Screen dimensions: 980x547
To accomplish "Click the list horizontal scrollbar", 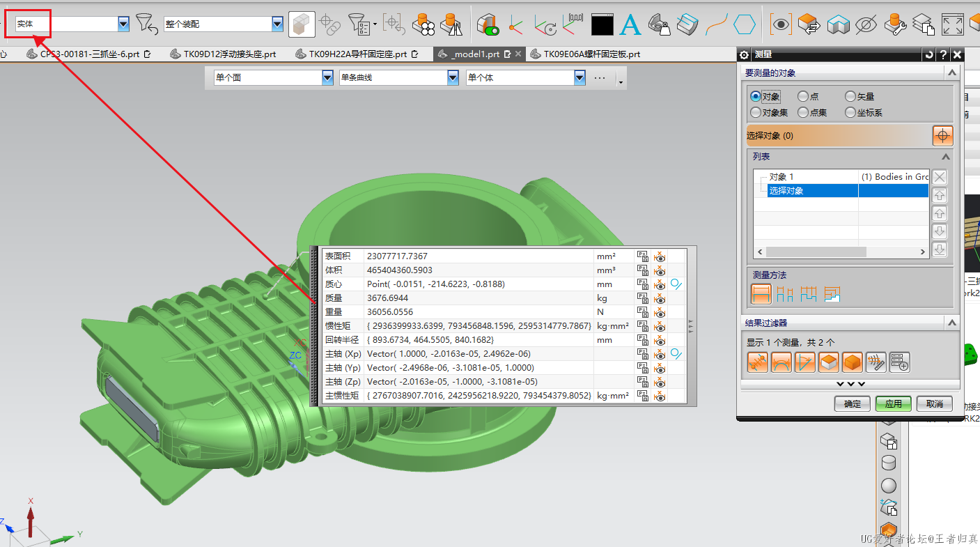I will tap(841, 252).
